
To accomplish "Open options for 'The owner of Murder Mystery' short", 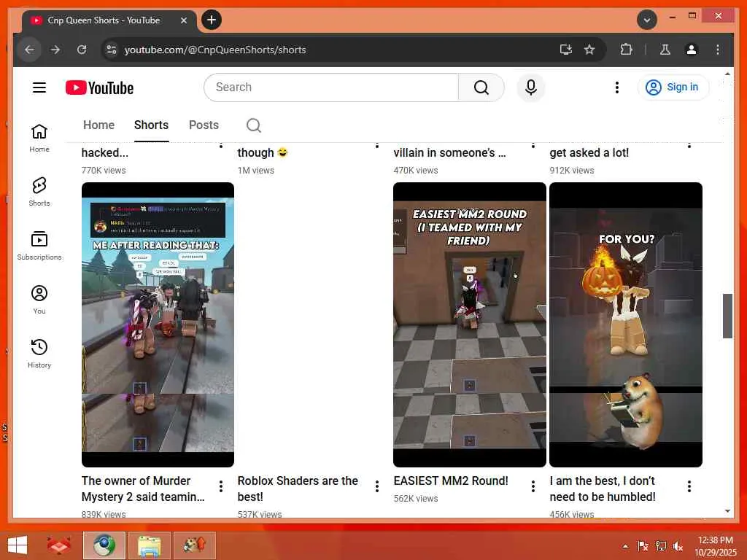I will point(220,486).
